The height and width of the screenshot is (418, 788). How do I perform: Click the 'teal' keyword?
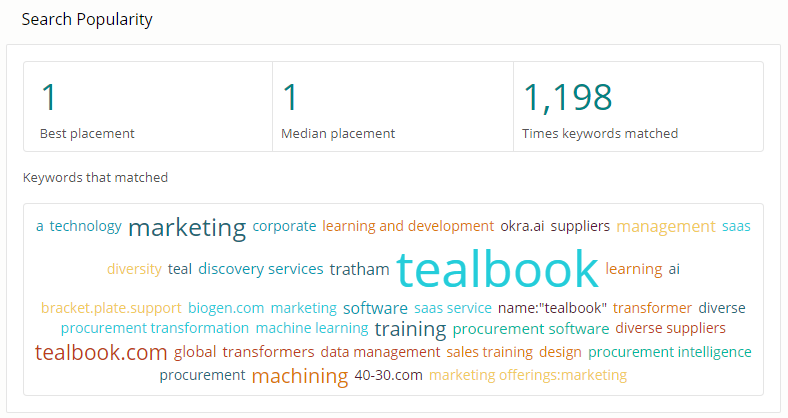(180, 269)
